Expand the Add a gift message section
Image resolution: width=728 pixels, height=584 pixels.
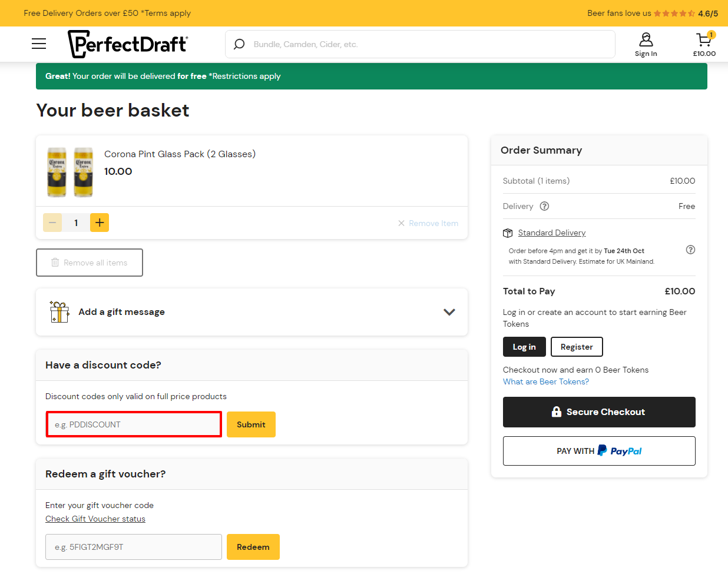pyautogui.click(x=449, y=312)
